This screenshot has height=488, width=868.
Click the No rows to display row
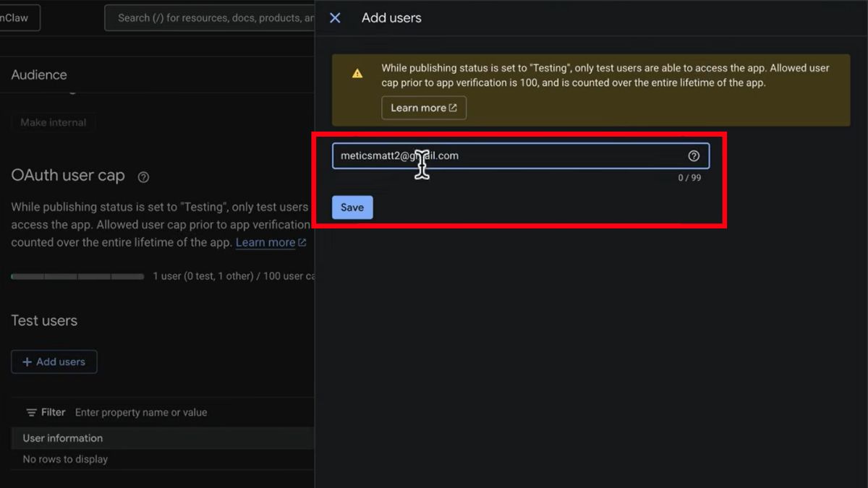(65, 459)
